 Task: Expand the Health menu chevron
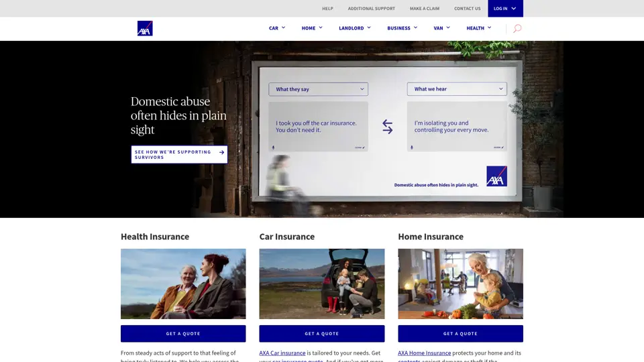pyautogui.click(x=490, y=27)
